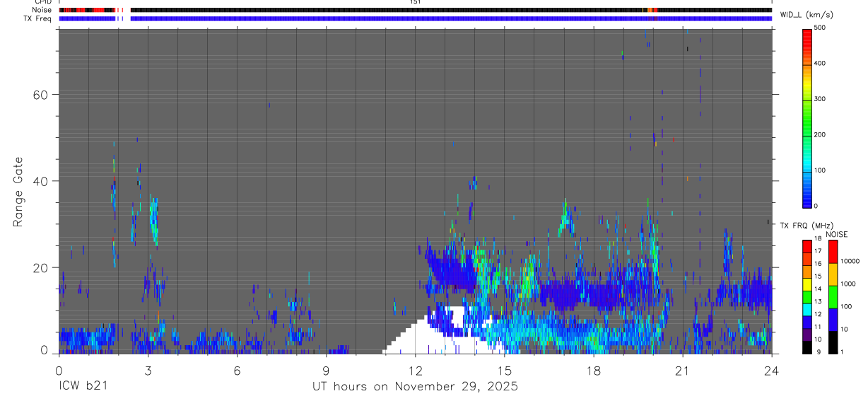The width and height of the screenshot is (868, 401).
Task: Click the WID spectral width gradient colorbar
Action: 807,117
